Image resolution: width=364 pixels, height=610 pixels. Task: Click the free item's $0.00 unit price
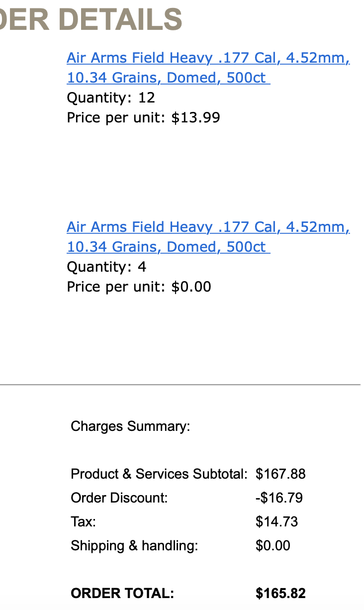pyautogui.click(x=191, y=287)
